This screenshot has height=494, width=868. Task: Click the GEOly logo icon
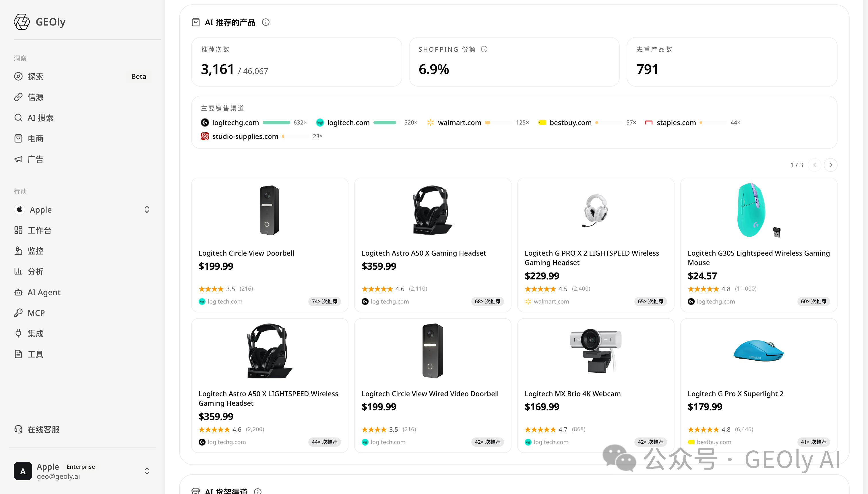pos(22,22)
